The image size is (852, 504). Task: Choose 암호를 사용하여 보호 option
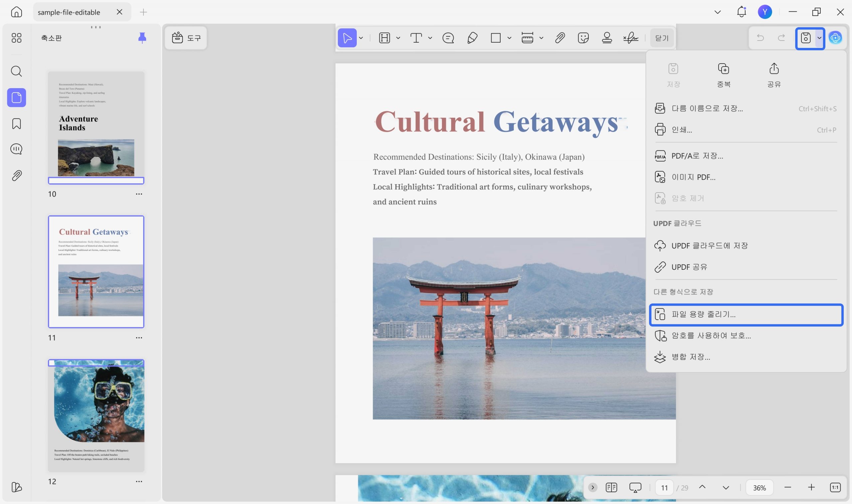(746, 336)
